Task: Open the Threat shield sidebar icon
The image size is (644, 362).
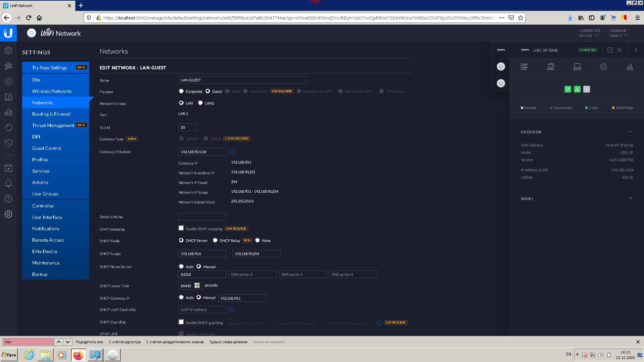Action: point(8,143)
